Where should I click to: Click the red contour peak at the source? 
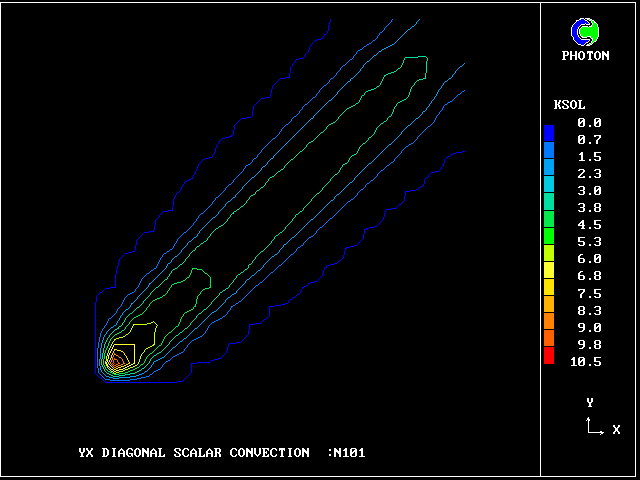tap(117, 362)
